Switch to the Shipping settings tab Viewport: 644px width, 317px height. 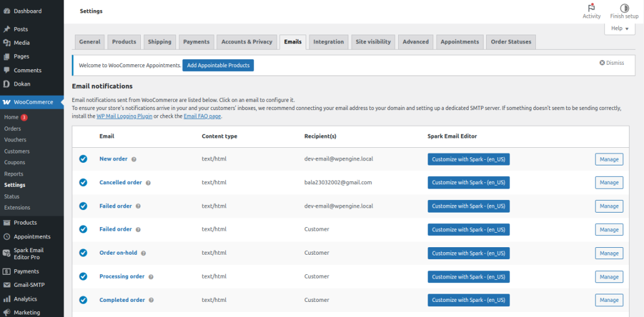pos(159,42)
